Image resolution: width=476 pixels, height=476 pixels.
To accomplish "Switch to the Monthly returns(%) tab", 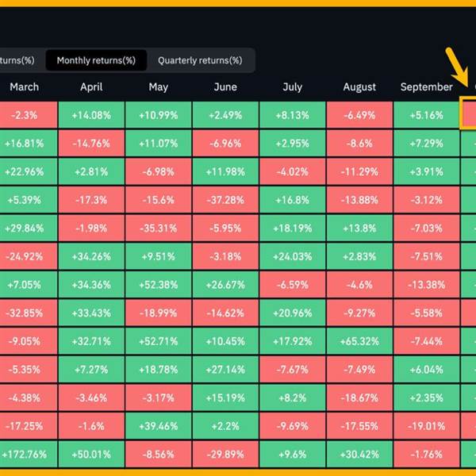I will tap(96, 60).
